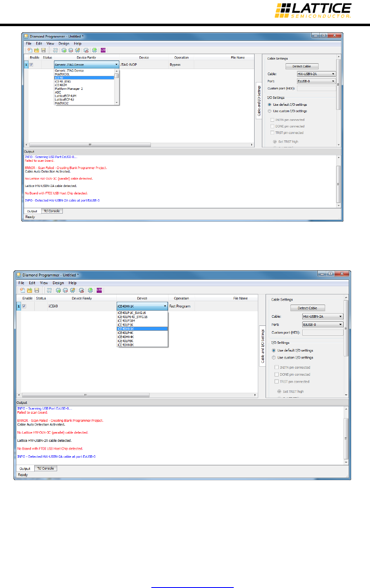Open the View menu in lower window
The width and height of the screenshot is (370, 588).
[44, 283]
